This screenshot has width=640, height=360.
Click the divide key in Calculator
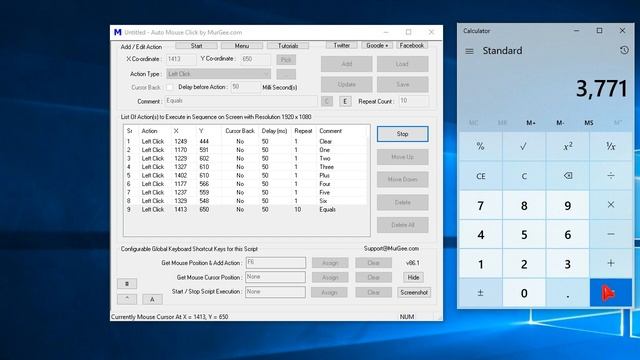(x=611, y=176)
